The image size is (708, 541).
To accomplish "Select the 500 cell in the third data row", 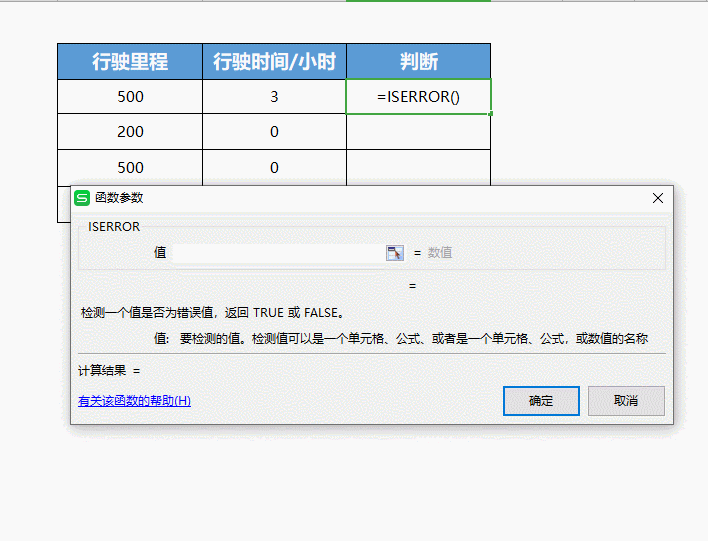I will (130, 168).
